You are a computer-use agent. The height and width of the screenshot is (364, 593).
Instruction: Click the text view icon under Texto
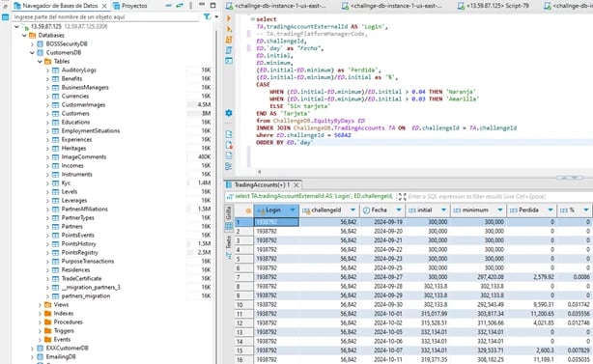[x=229, y=256]
